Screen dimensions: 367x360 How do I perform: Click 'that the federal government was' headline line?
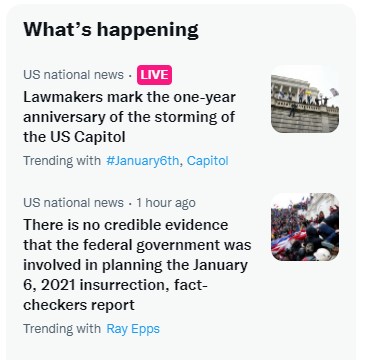(x=137, y=245)
